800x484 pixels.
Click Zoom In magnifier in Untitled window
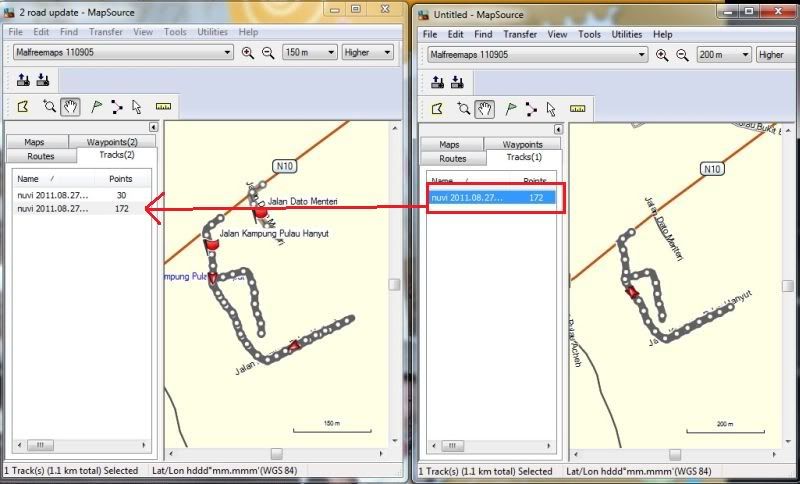[662, 55]
